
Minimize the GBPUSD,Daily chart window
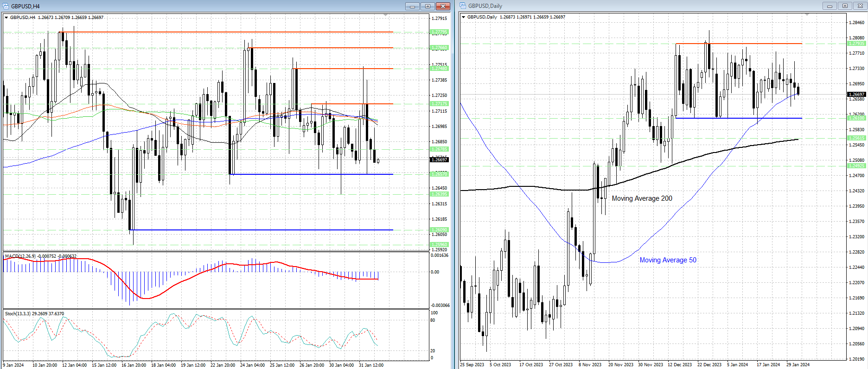830,6
